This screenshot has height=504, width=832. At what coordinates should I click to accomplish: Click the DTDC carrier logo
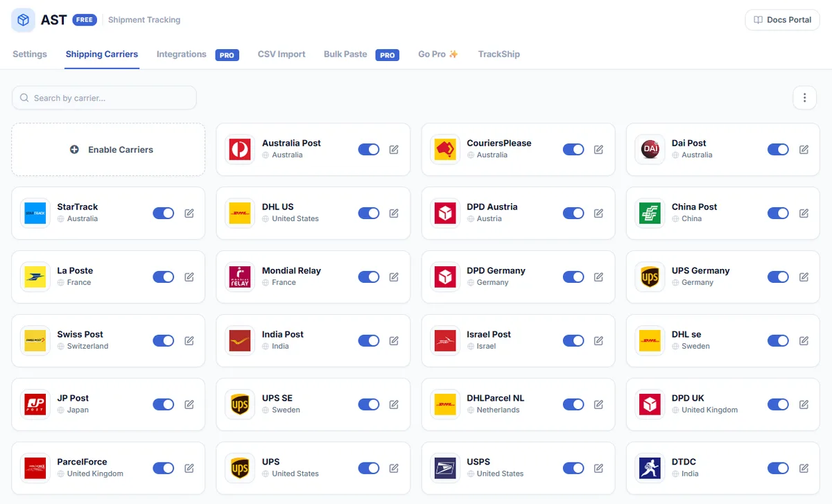coord(650,468)
